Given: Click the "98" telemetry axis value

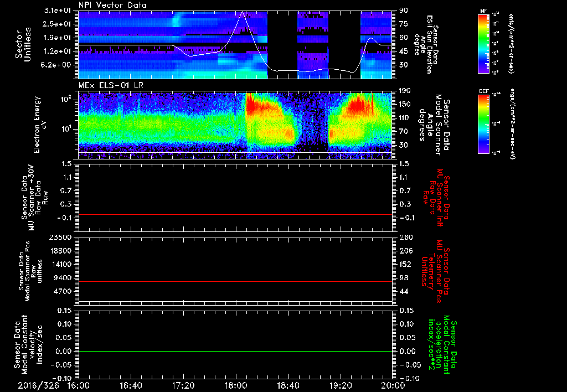Looking at the screenshot, I should 404,278.
